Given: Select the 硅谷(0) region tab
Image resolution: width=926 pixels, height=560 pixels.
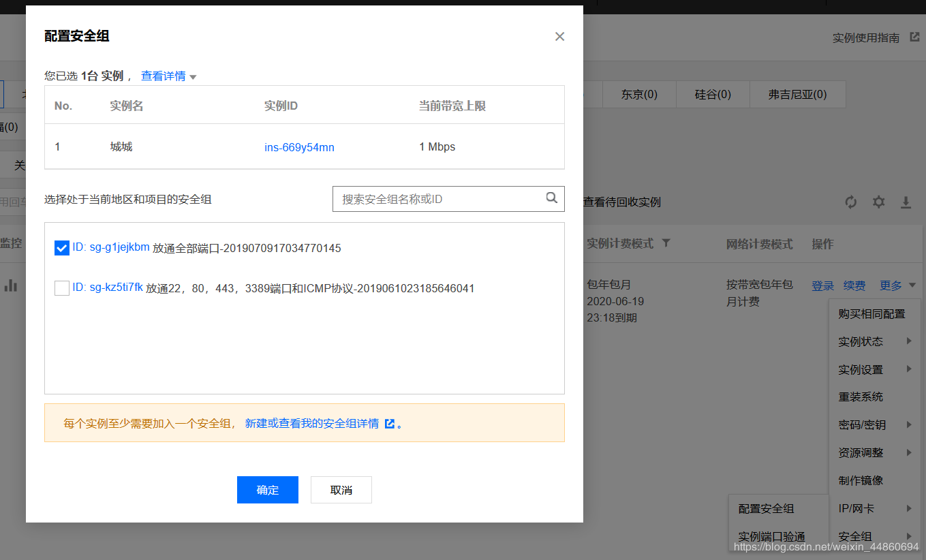Looking at the screenshot, I should pyautogui.click(x=713, y=95).
